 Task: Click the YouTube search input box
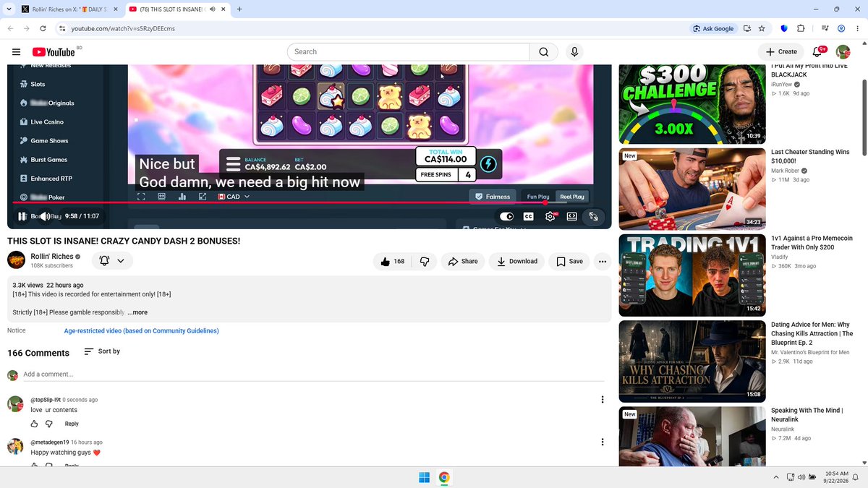click(x=409, y=52)
